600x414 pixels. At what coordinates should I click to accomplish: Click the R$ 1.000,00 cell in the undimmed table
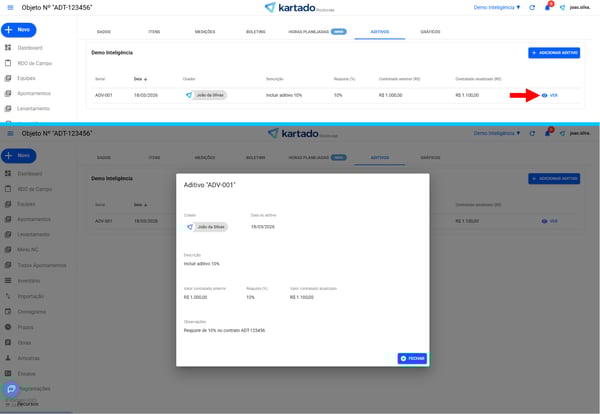coord(390,95)
